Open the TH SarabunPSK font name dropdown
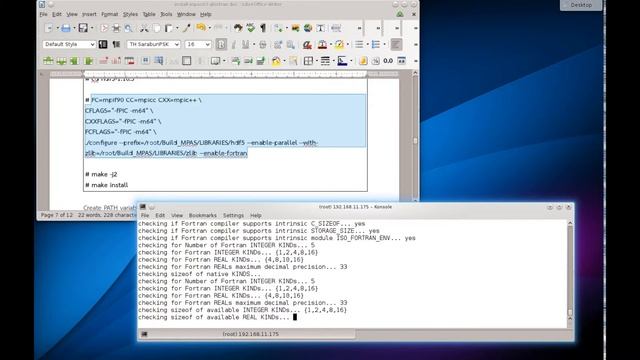This screenshot has width=640, height=360. (x=177, y=44)
